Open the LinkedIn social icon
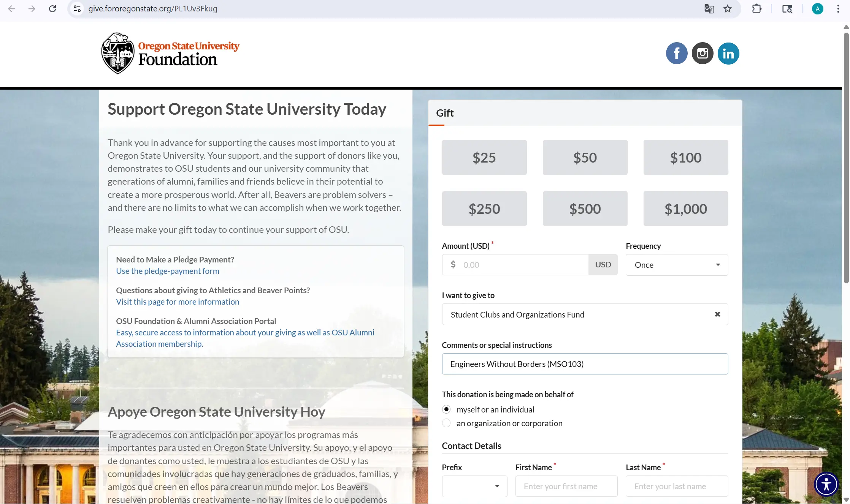 728,53
